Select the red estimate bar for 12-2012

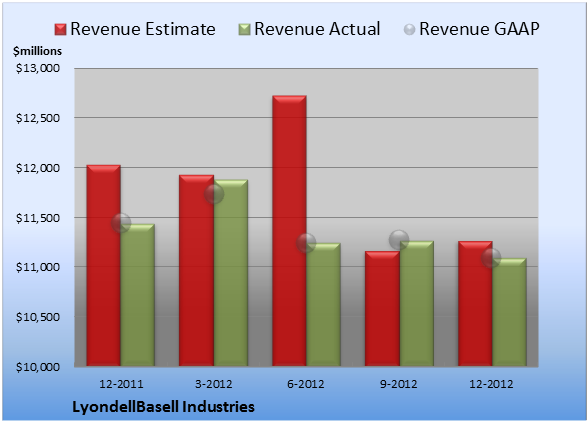475,303
